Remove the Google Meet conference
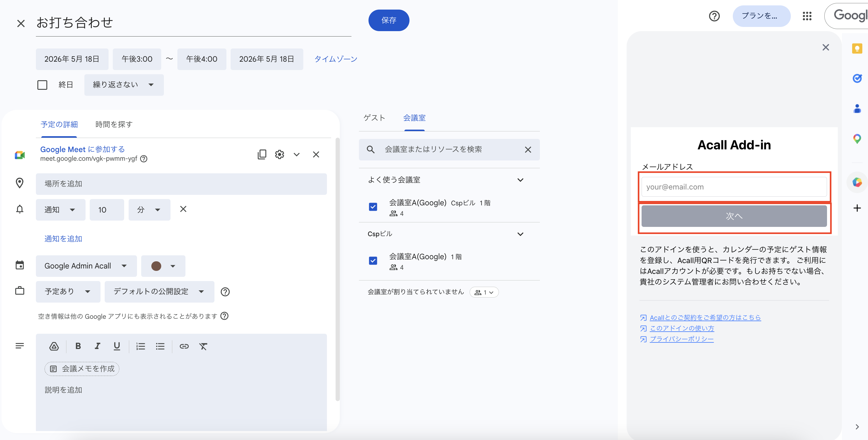This screenshot has width=868, height=440. [x=316, y=154]
